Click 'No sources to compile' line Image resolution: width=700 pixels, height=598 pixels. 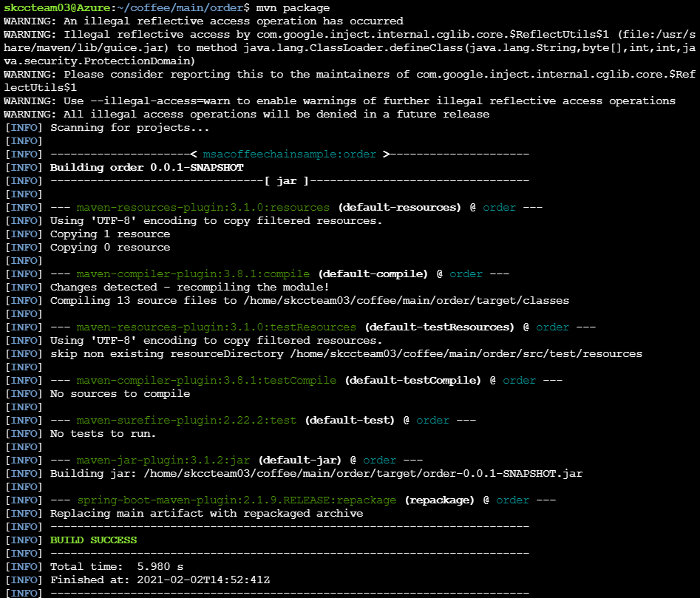click(120, 394)
